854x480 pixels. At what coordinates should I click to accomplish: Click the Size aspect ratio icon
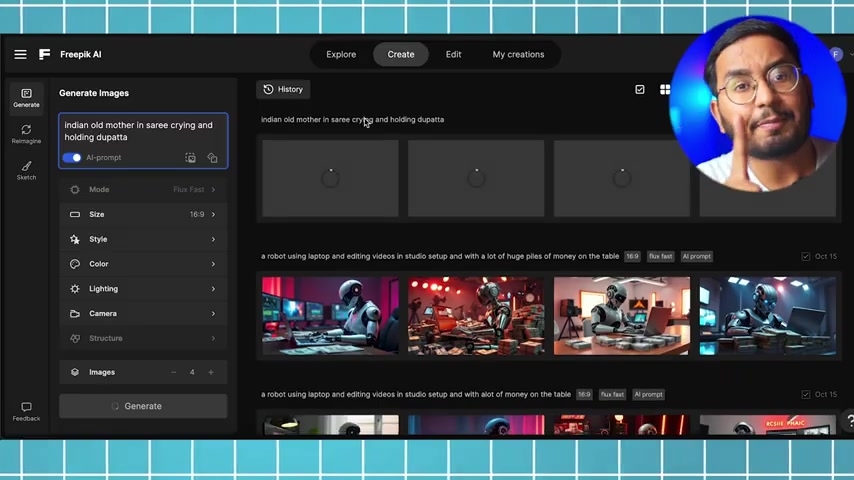75,215
